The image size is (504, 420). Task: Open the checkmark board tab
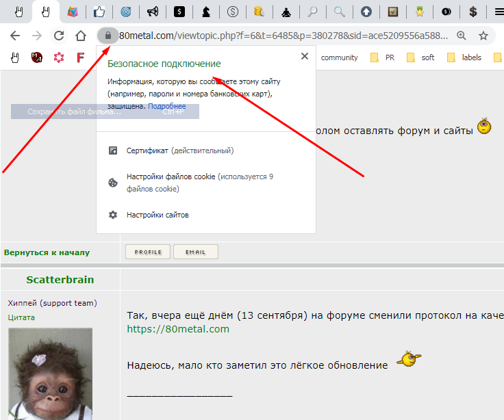[x=393, y=12]
